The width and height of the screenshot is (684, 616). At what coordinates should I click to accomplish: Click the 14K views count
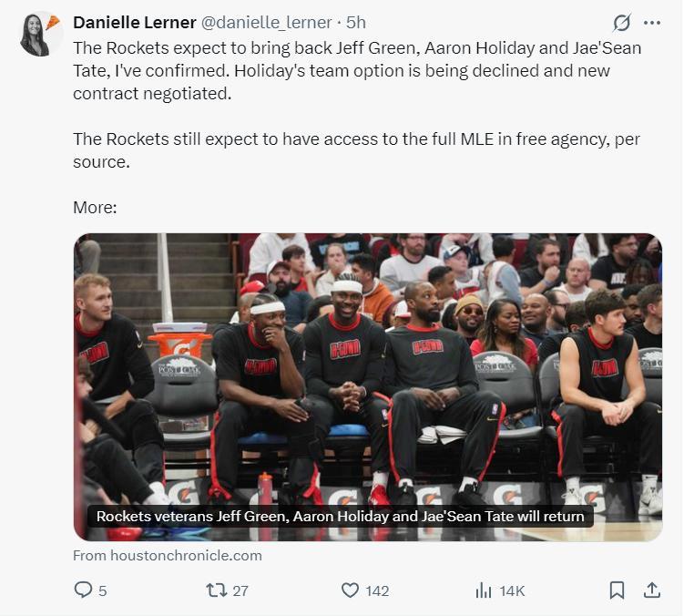512,591
